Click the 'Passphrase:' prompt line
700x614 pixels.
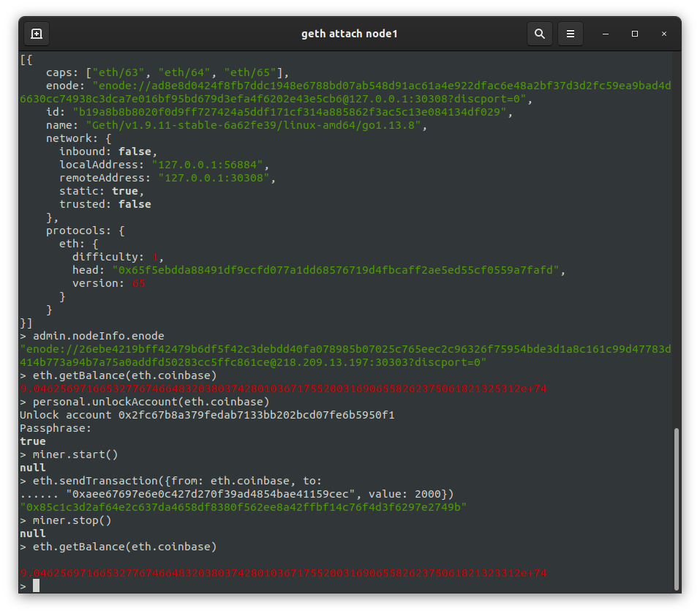point(56,428)
